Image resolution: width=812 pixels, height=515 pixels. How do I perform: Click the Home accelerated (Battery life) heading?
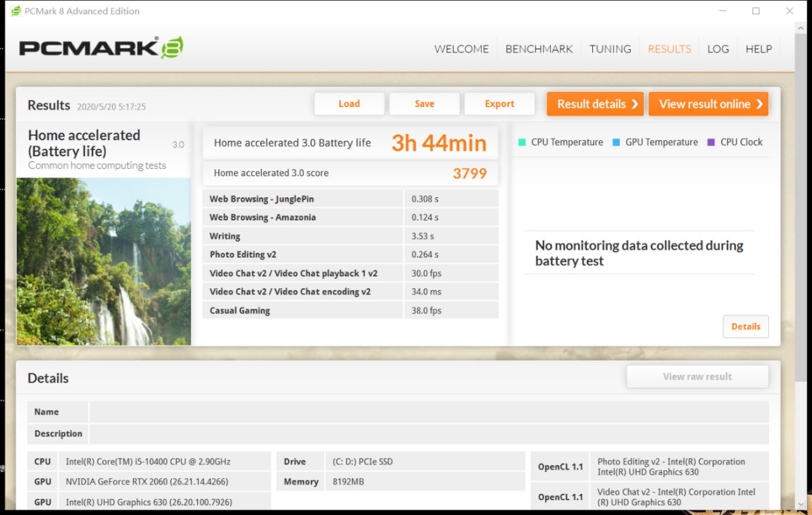[x=84, y=143]
